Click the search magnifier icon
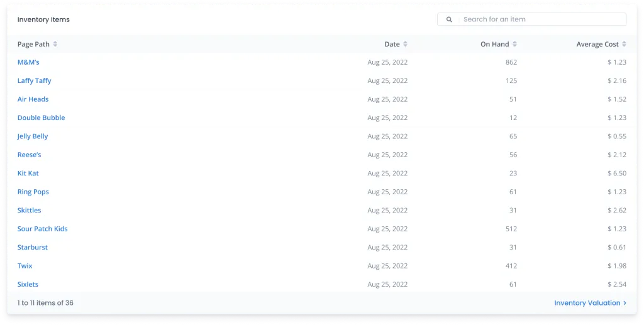644x325 pixels. coord(449,19)
